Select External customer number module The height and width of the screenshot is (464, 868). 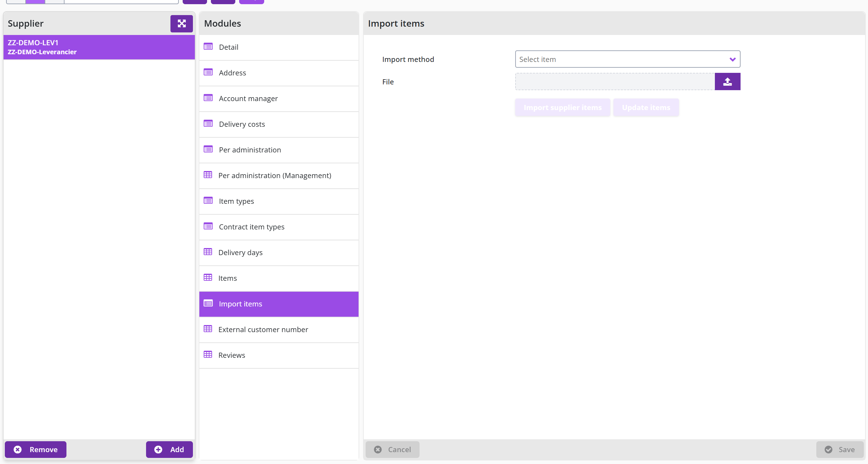[x=279, y=330]
